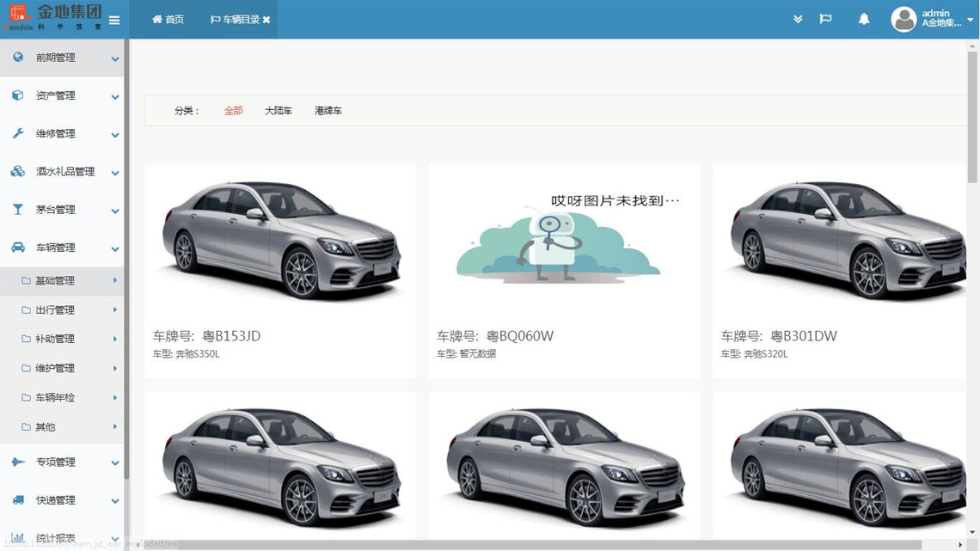The height and width of the screenshot is (551, 980).
Task: Filter vehicles by 大陆车 category
Action: 278,111
